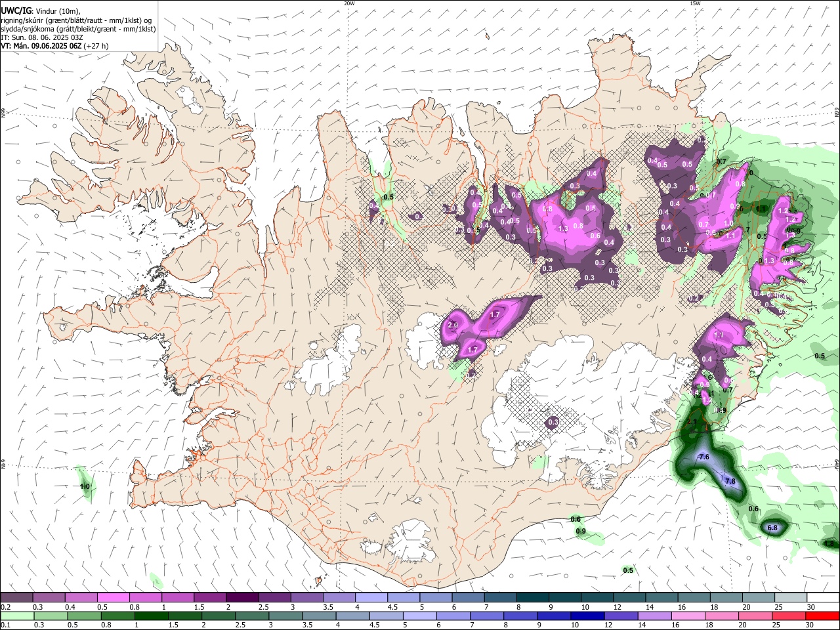Click the 'UWC/IG: Vindur (10m)' title line
Screen dimensions: 840x630
click(x=41, y=11)
